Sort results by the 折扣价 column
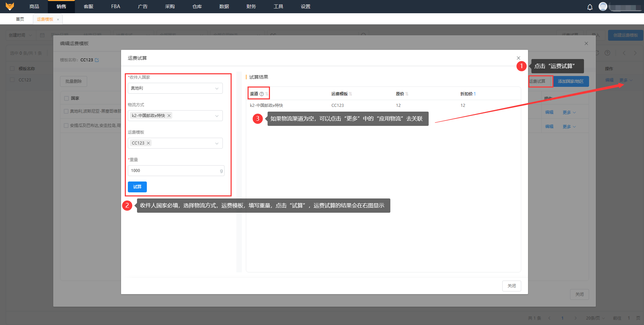This screenshot has height=325, width=644. point(475,94)
